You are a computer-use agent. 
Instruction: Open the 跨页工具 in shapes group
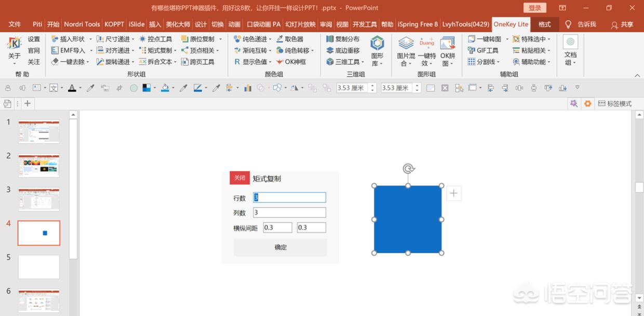[x=203, y=61]
